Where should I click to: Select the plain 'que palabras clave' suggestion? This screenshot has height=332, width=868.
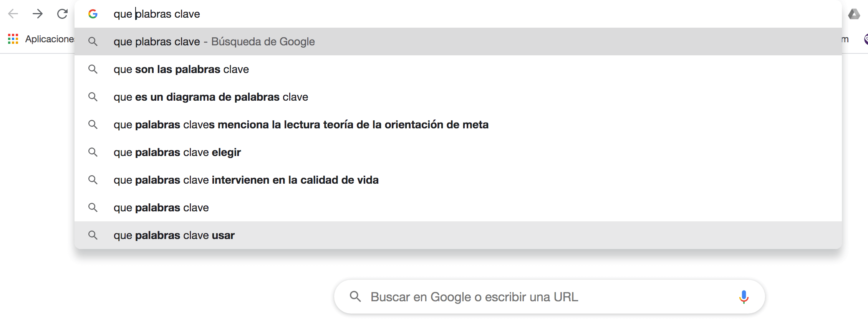pyautogui.click(x=161, y=207)
